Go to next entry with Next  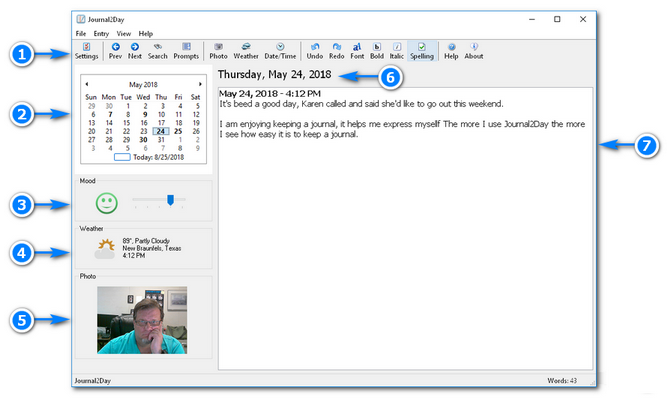(x=135, y=51)
